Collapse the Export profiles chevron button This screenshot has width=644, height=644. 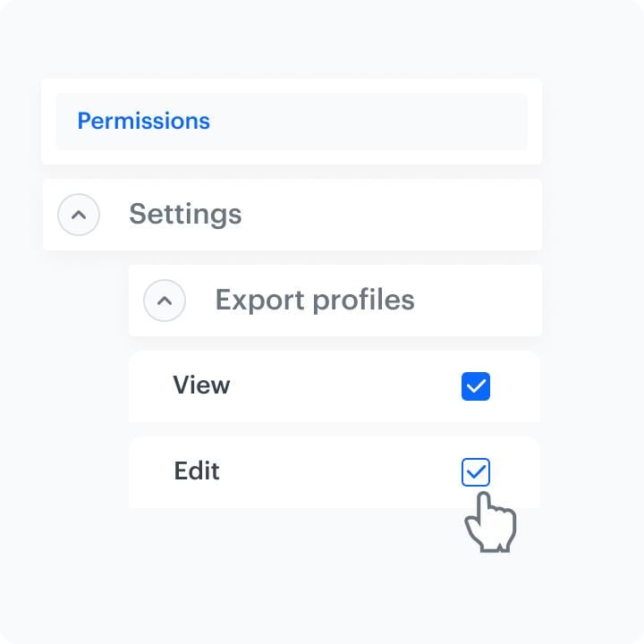165,301
